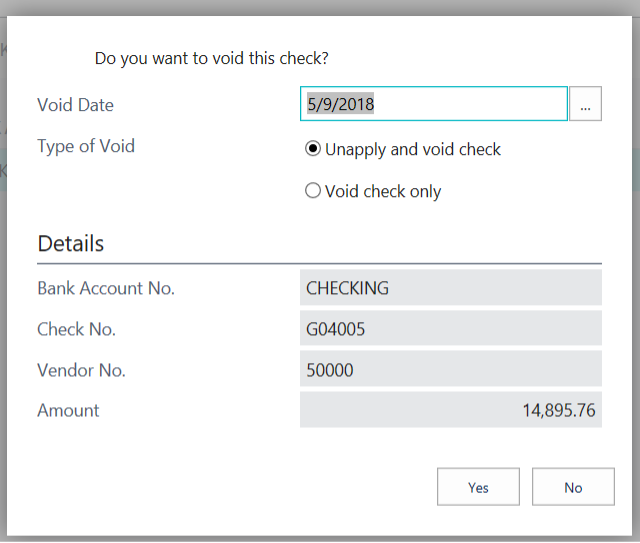The image size is (640, 543).
Task: Click the Type of Void label
Action: tap(86, 146)
